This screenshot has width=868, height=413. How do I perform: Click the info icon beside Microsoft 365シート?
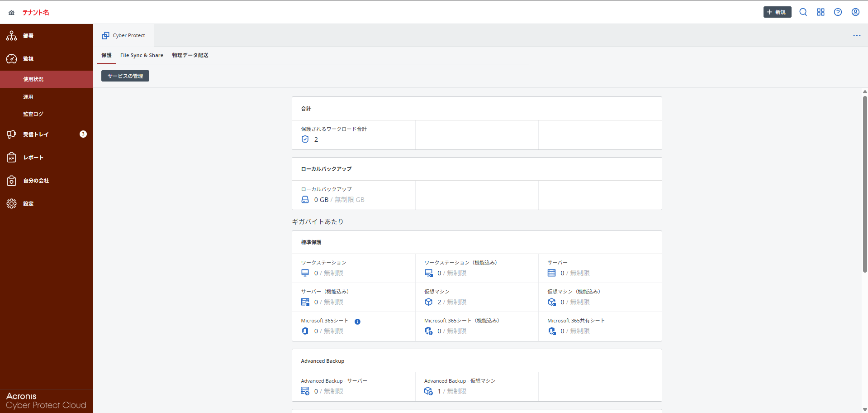pyautogui.click(x=357, y=322)
